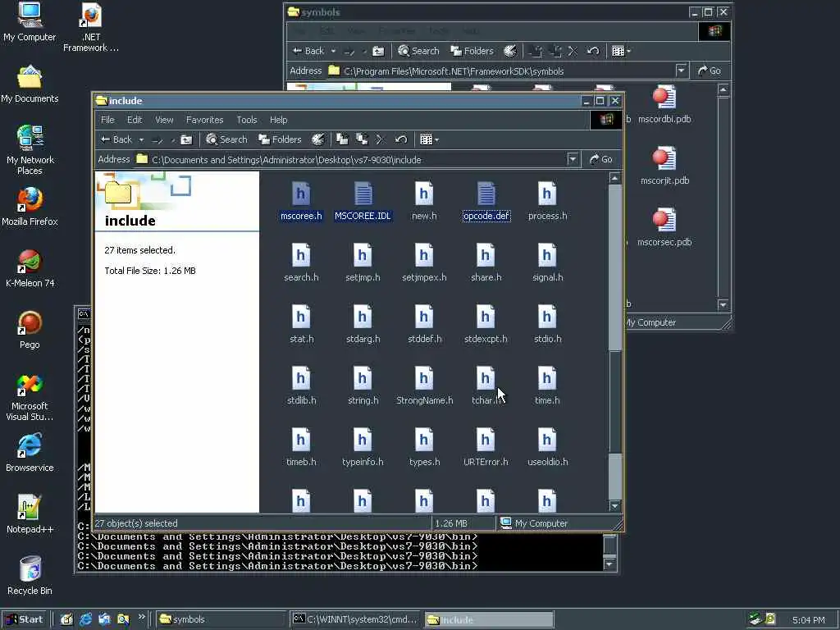Open the Back history dropdown in include window
Viewport: 840px width, 630px height.
tap(141, 139)
